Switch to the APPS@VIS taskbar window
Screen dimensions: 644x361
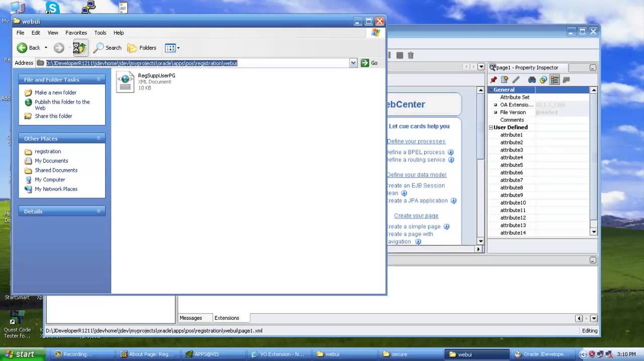[214, 354]
